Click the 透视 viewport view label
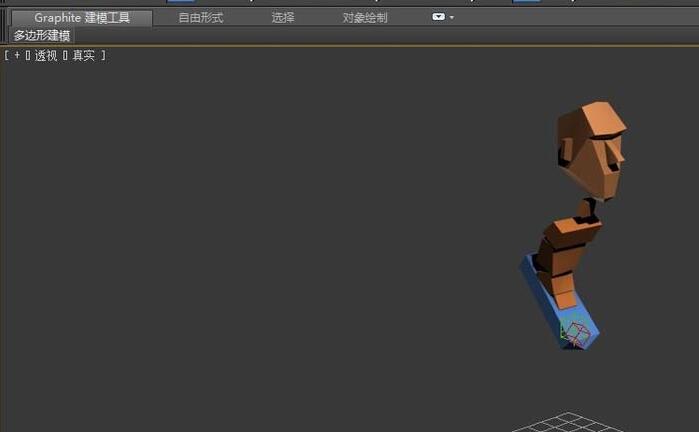This screenshot has width=699, height=432. (46, 56)
